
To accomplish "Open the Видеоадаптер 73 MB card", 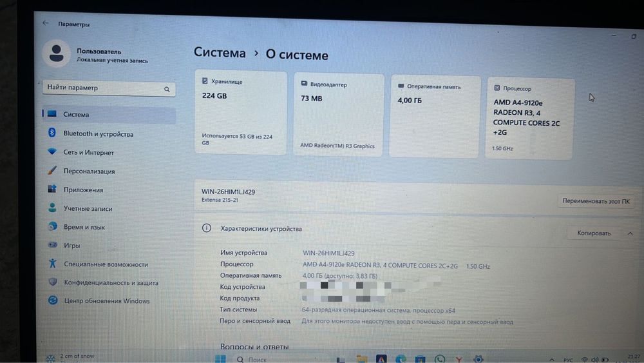I will [339, 114].
